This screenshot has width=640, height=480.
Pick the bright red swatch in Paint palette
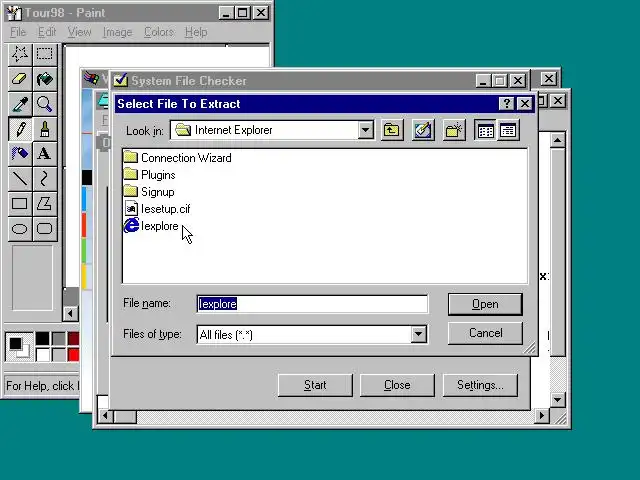(x=73, y=355)
